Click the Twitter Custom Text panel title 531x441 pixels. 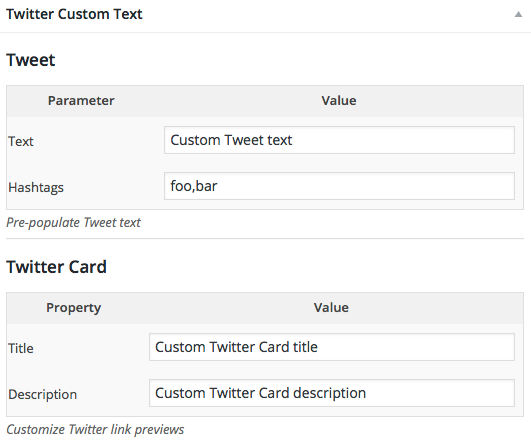74,14
